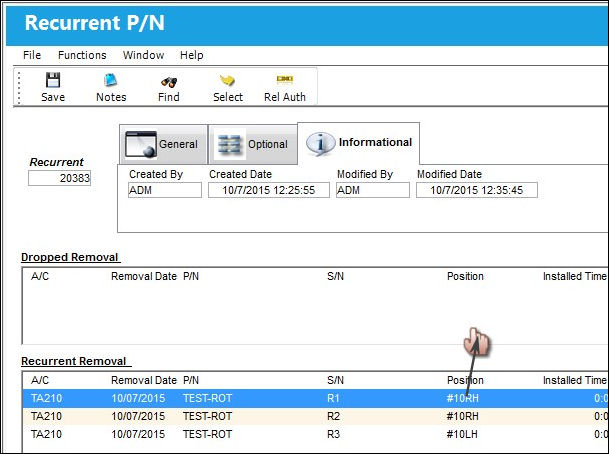The width and height of the screenshot is (609, 454).
Task: Click the Find binoculars icon
Action: click(x=169, y=82)
